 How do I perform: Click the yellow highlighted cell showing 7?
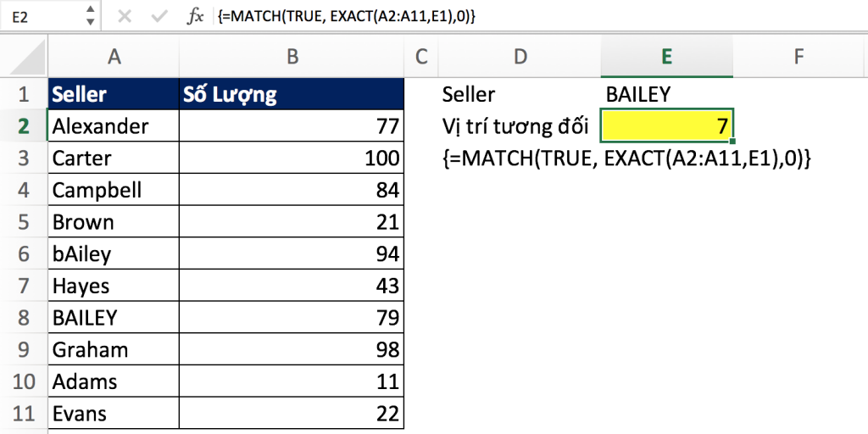click(x=666, y=126)
